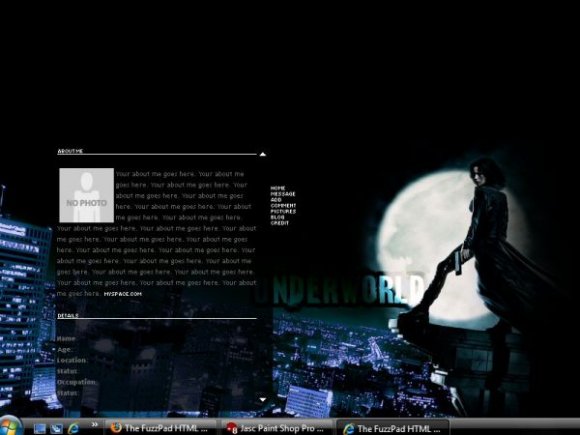580x435 pixels.
Task: Click the ADD navigation link
Action: click(x=276, y=200)
